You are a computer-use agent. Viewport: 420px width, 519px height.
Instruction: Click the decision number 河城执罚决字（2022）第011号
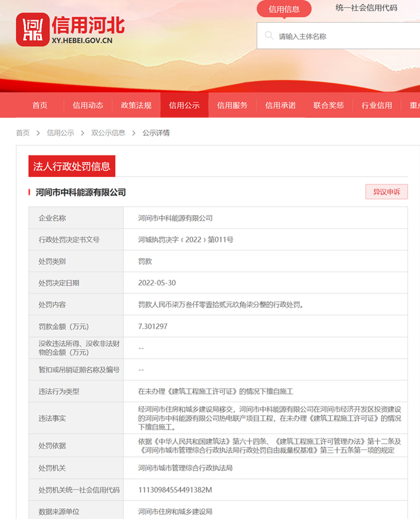click(x=185, y=240)
